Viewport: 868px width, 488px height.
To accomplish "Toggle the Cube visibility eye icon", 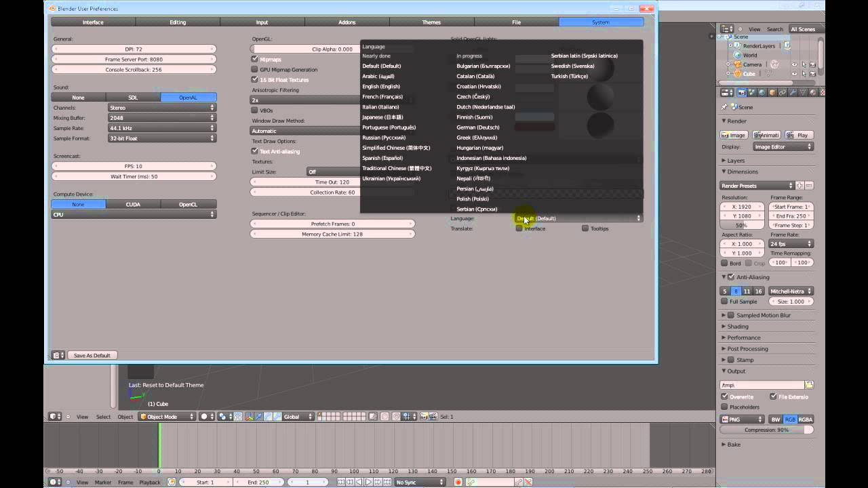I will click(794, 73).
